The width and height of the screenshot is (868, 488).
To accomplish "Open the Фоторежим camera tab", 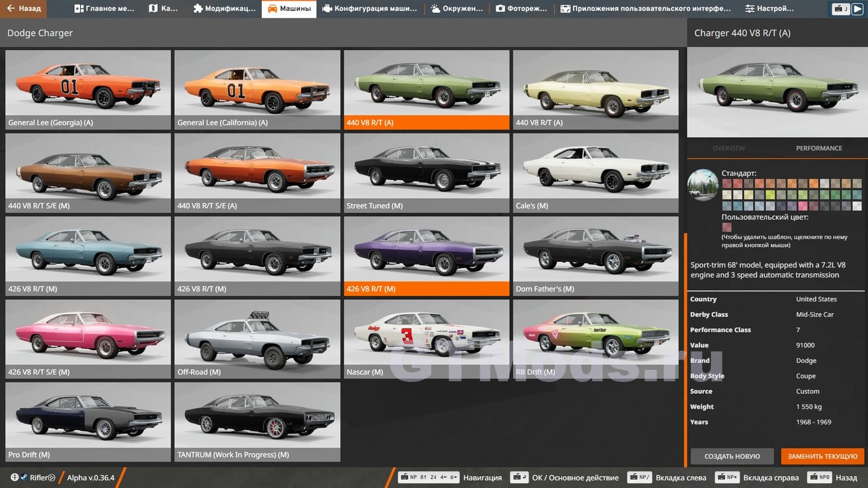I will 522,9.
